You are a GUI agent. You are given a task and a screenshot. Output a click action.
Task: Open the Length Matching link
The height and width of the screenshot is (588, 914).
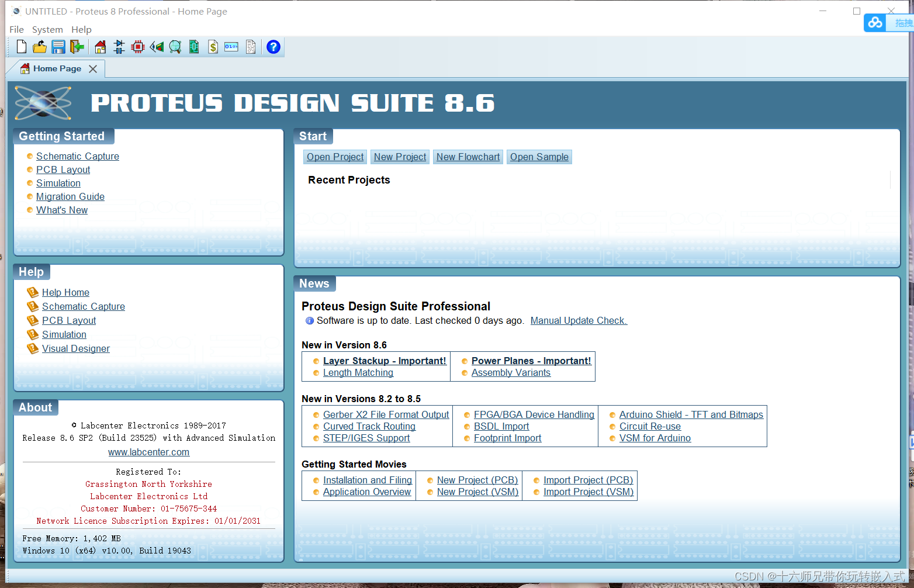pos(358,372)
